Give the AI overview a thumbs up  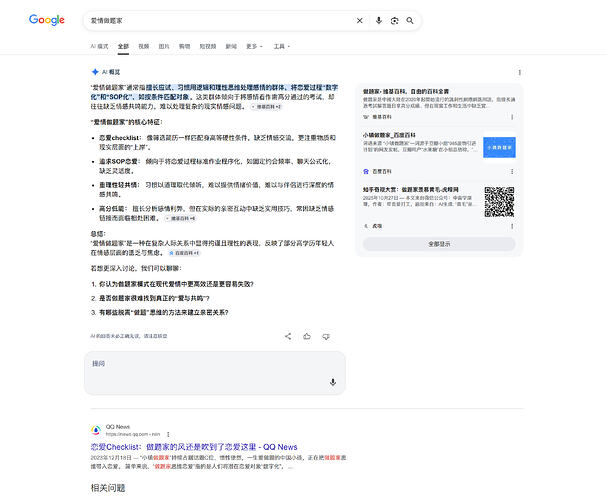(307, 336)
